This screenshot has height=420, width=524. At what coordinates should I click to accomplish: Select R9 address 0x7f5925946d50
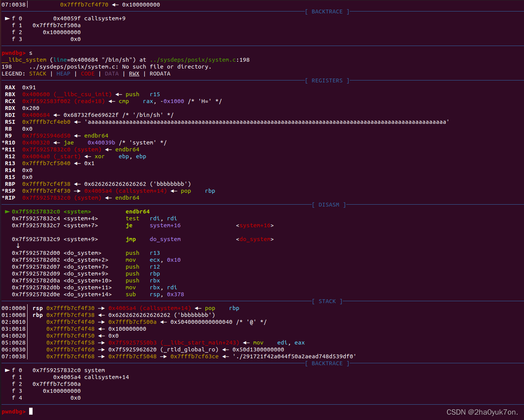pyautogui.click(x=46, y=136)
